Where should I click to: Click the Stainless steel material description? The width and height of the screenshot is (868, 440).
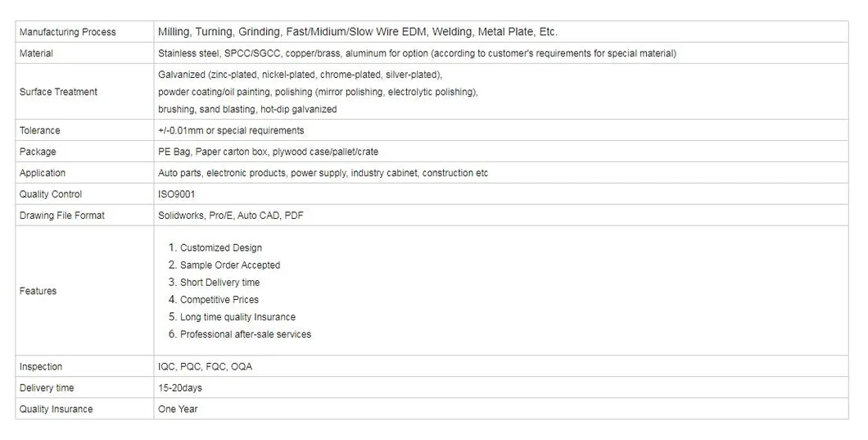417,53
